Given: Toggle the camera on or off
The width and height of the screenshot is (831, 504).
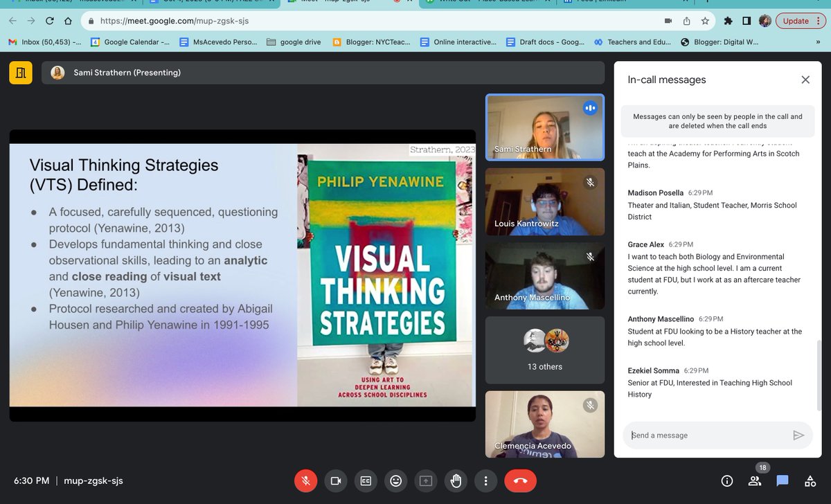Looking at the screenshot, I should (x=335, y=480).
